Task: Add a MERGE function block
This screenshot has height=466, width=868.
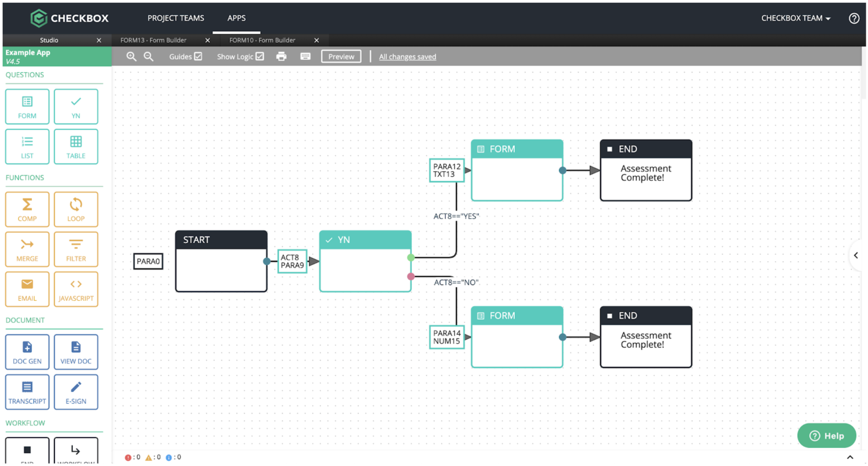Action: point(27,249)
